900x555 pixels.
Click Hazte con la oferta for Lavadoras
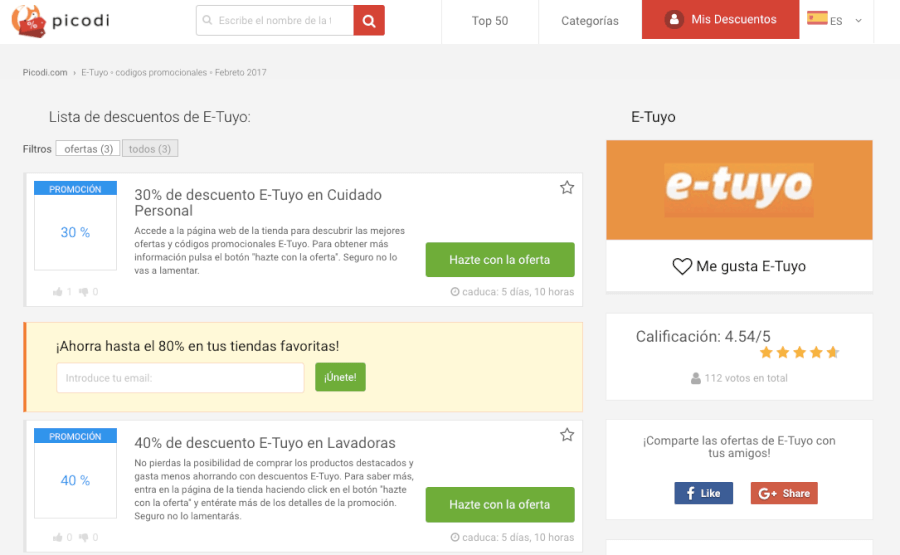coord(499,505)
